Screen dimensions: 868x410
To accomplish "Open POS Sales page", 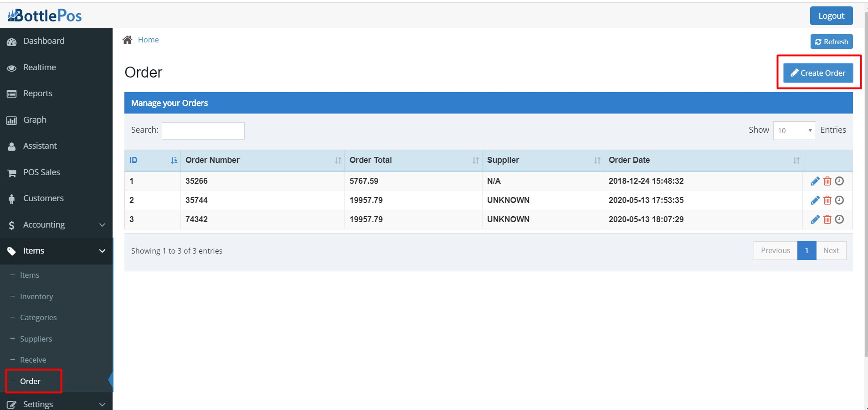I will pyautogui.click(x=56, y=172).
